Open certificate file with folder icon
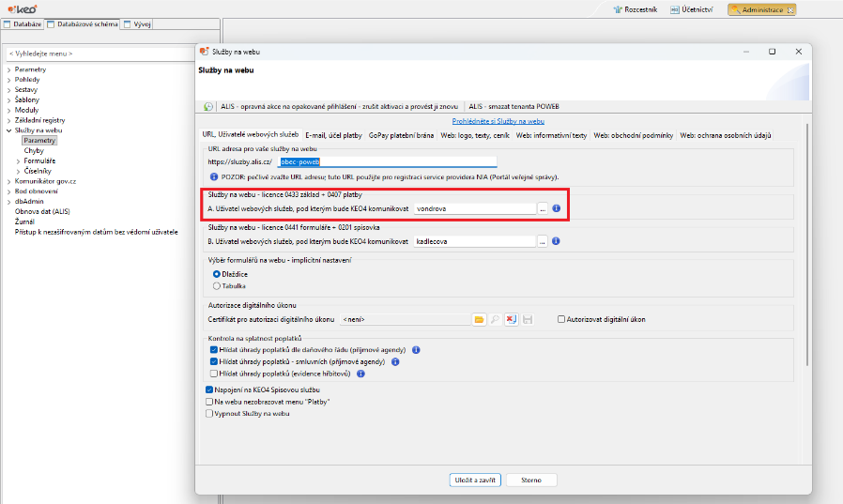 [479, 320]
